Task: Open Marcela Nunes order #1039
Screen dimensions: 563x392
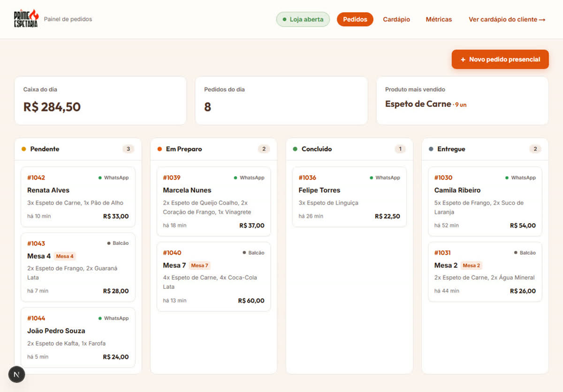Action: (x=213, y=202)
